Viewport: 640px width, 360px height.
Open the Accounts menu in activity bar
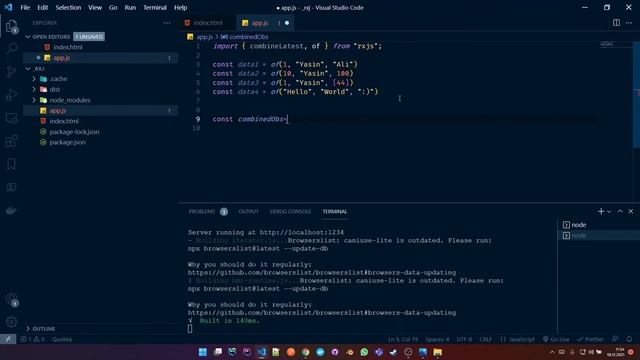11,299
